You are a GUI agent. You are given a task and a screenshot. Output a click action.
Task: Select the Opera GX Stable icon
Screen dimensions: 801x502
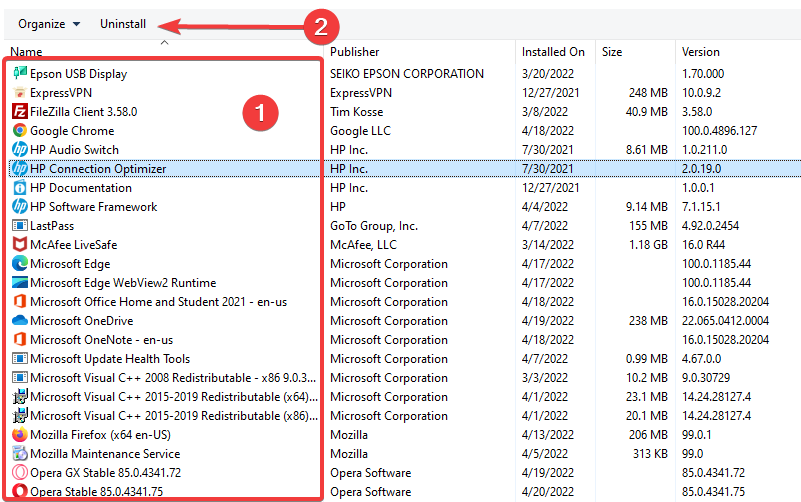(20, 473)
